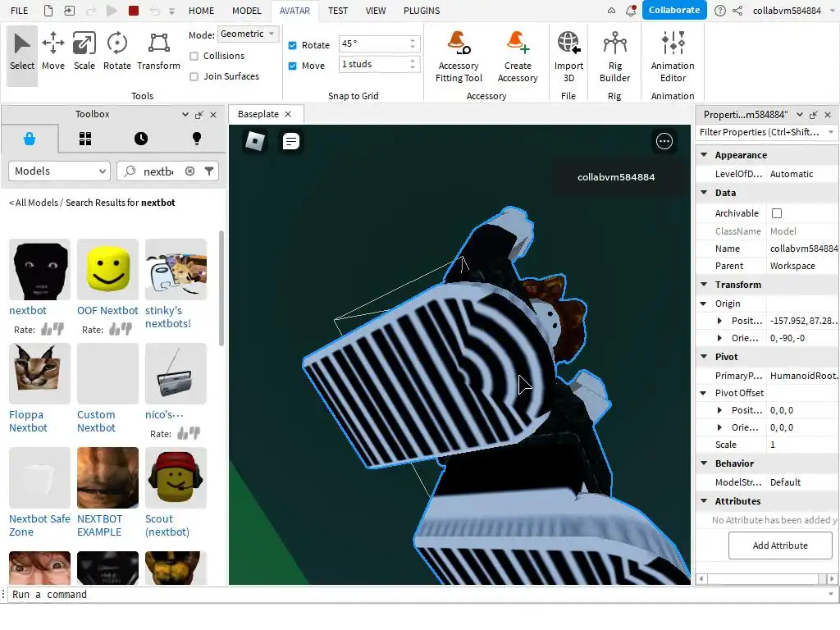The height and width of the screenshot is (630, 840).
Task: Collapse the Attributes section
Action: point(704,501)
